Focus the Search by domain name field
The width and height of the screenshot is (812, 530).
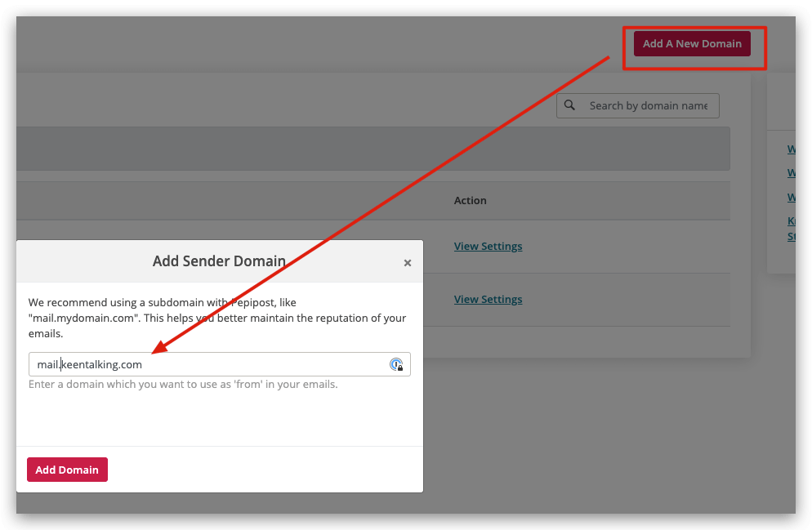pyautogui.click(x=647, y=106)
